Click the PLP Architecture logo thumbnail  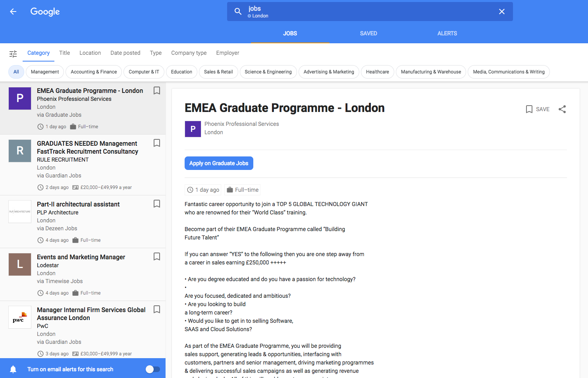coord(20,212)
